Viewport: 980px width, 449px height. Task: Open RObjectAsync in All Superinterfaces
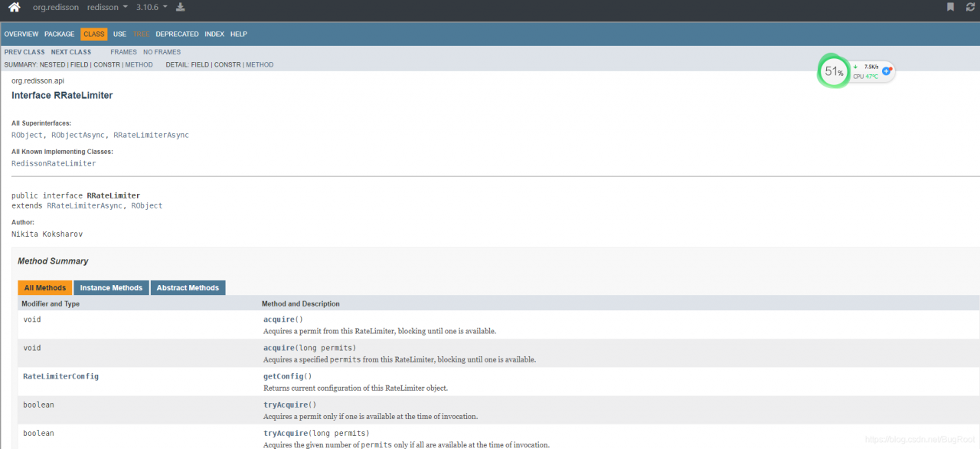pyautogui.click(x=78, y=135)
